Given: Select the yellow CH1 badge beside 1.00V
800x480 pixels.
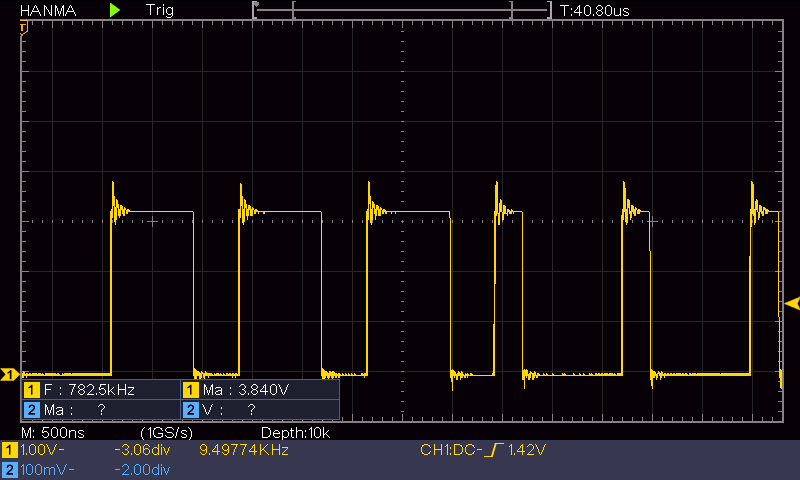Looking at the screenshot, I should click(10, 451).
